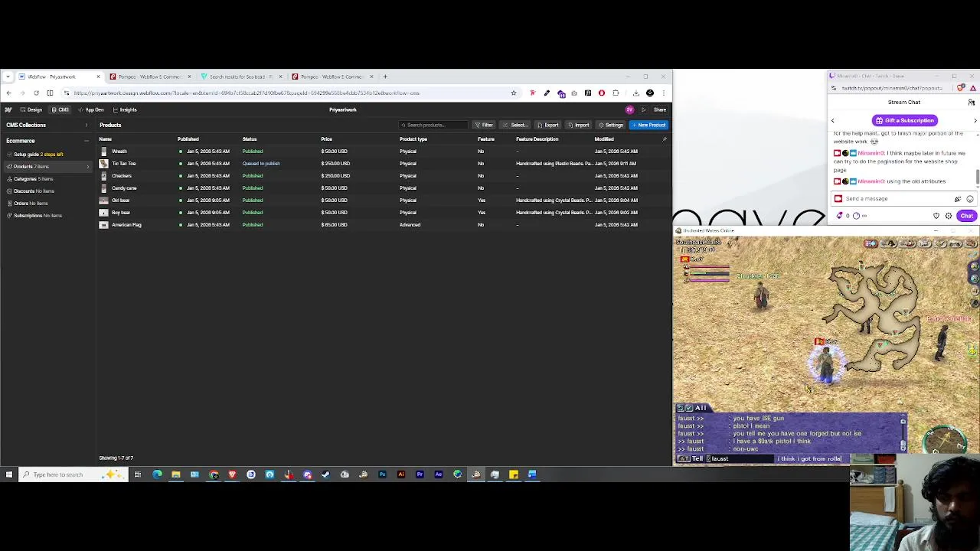Viewport: 980px width, 551px height.
Task: Open the Twitch emote picker smiley
Action: pos(969,199)
